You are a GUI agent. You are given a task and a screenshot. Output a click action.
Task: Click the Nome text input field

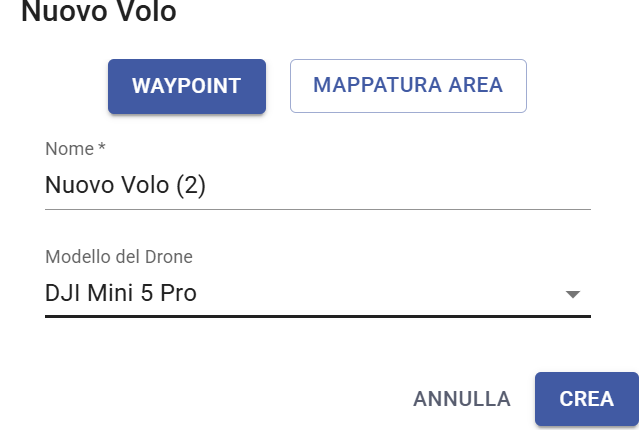coord(317,186)
